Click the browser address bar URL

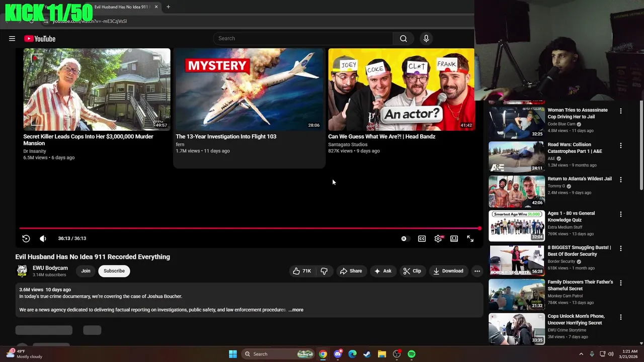(90, 21)
